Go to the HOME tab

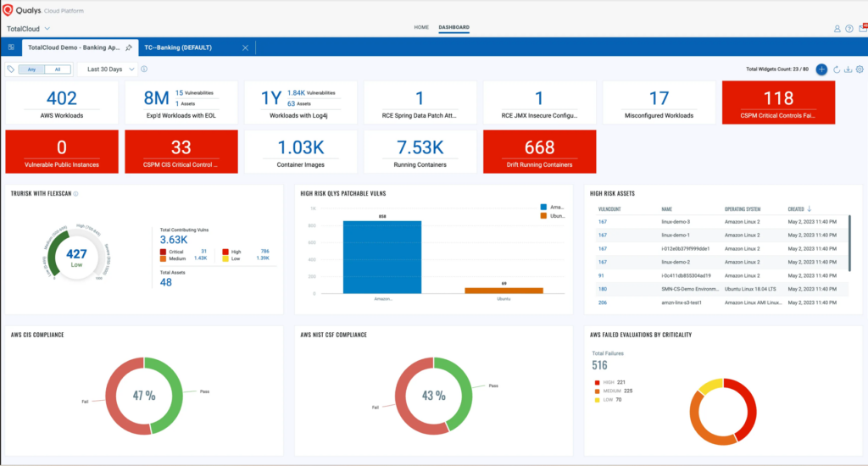click(421, 27)
